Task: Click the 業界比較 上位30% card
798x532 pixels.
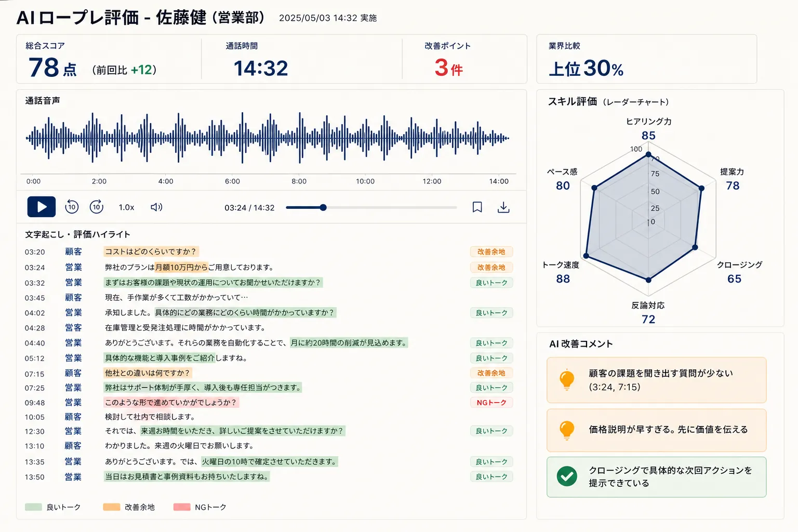Action: 646,59
